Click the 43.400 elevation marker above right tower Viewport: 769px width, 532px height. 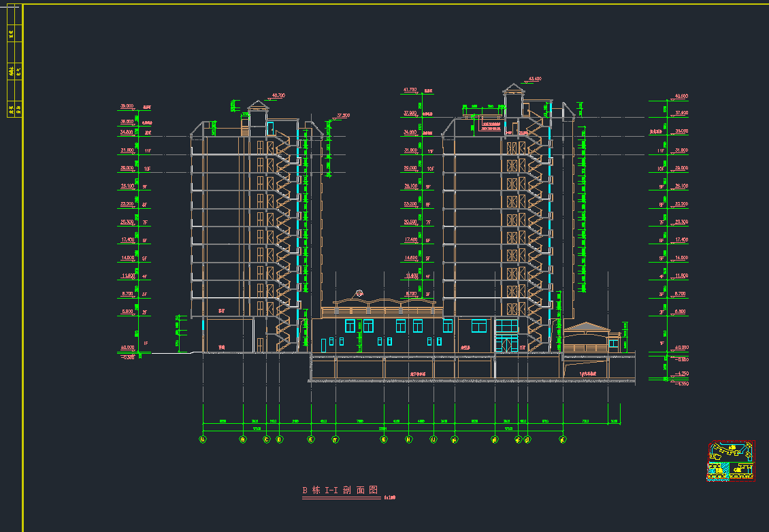tap(533, 79)
